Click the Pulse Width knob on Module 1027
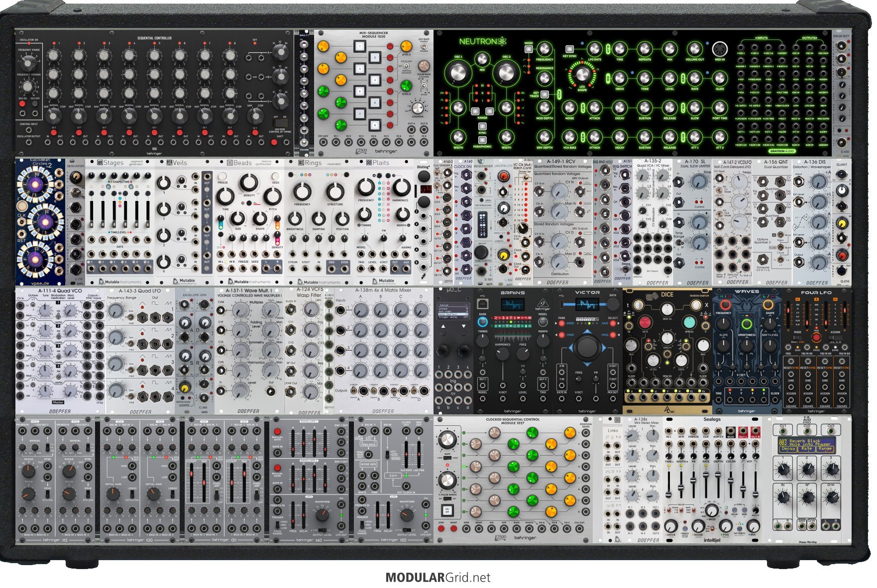This screenshot has width=877, height=588. pyautogui.click(x=447, y=481)
